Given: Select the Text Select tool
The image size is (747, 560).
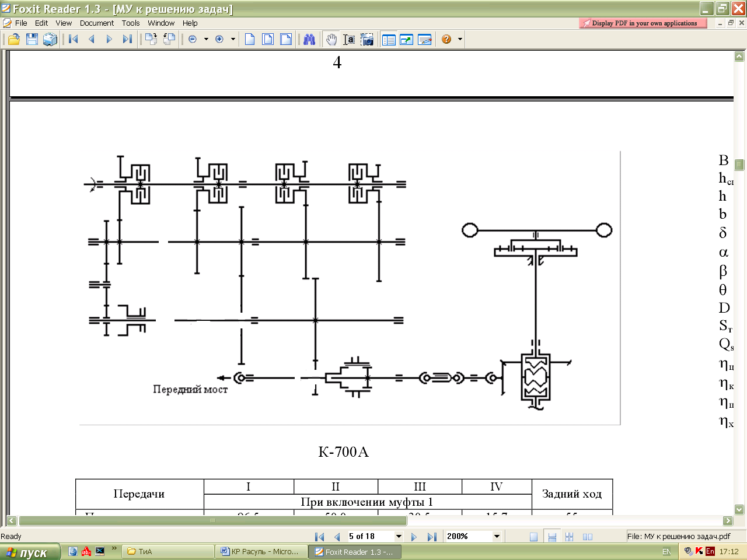Looking at the screenshot, I should pos(349,39).
